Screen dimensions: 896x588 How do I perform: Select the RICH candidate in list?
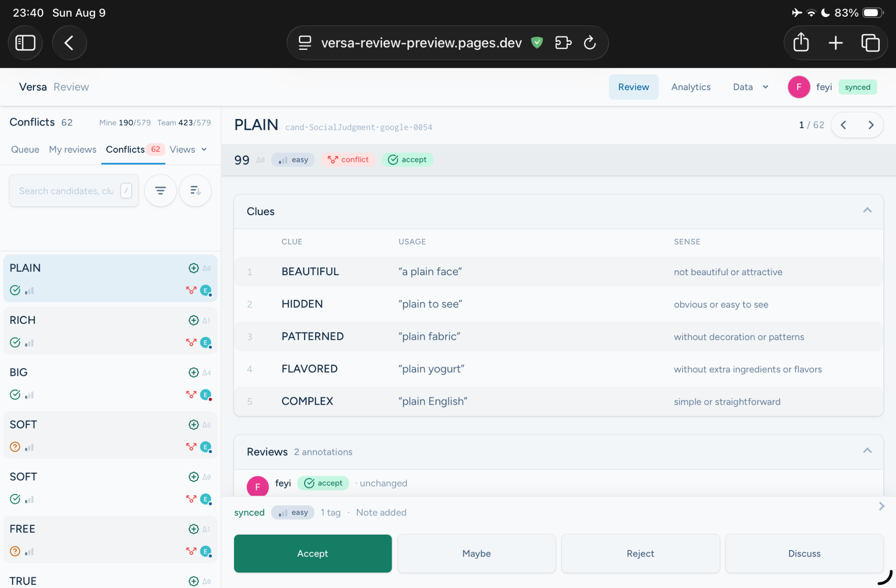coord(110,331)
